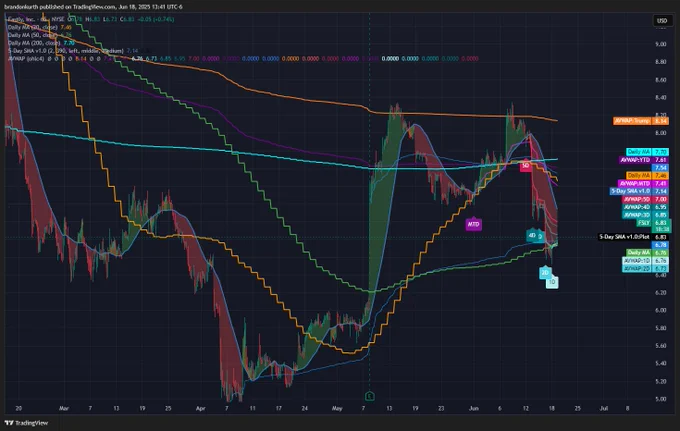Click the AVWAP:5D 7.00 price label
Screen dimensions: 680x431
pyautogui.click(x=645, y=199)
